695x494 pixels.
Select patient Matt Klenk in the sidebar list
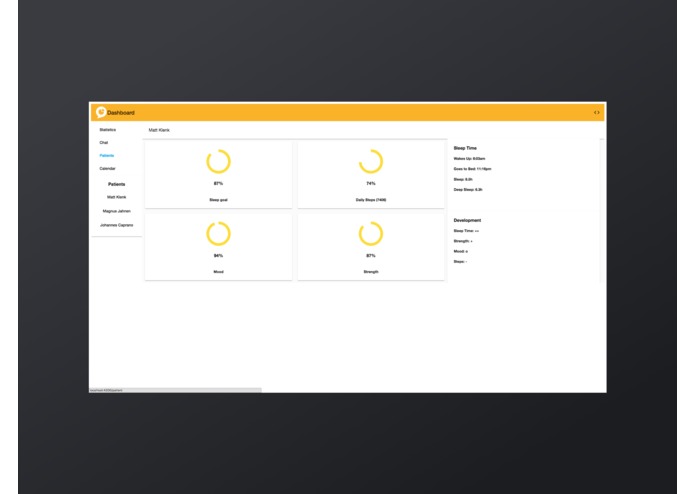(117, 197)
